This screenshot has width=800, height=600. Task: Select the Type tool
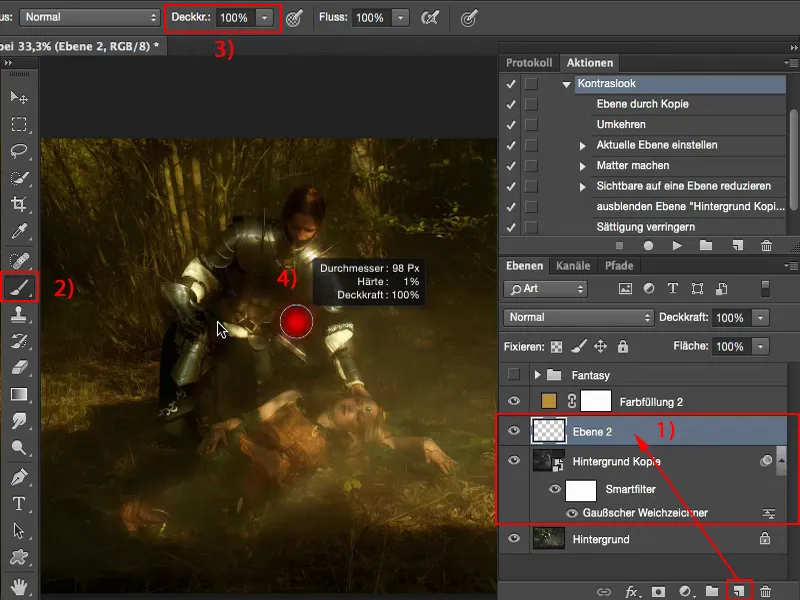(x=19, y=504)
